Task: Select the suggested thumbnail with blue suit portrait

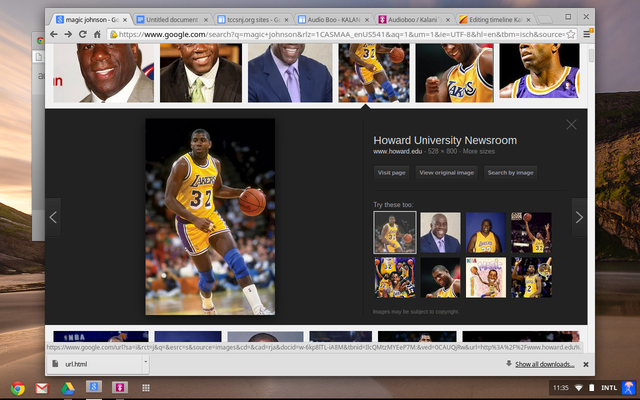Action: (x=440, y=232)
